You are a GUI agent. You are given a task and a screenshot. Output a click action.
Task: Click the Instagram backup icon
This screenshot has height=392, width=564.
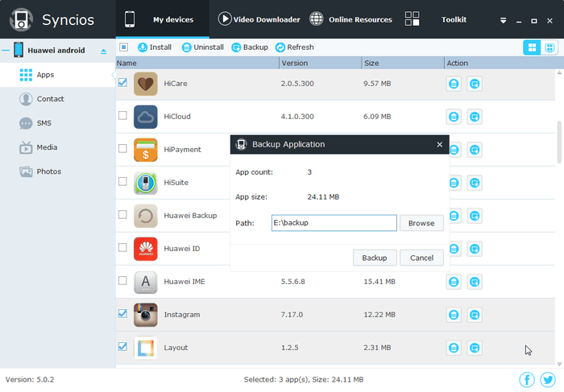coord(475,315)
